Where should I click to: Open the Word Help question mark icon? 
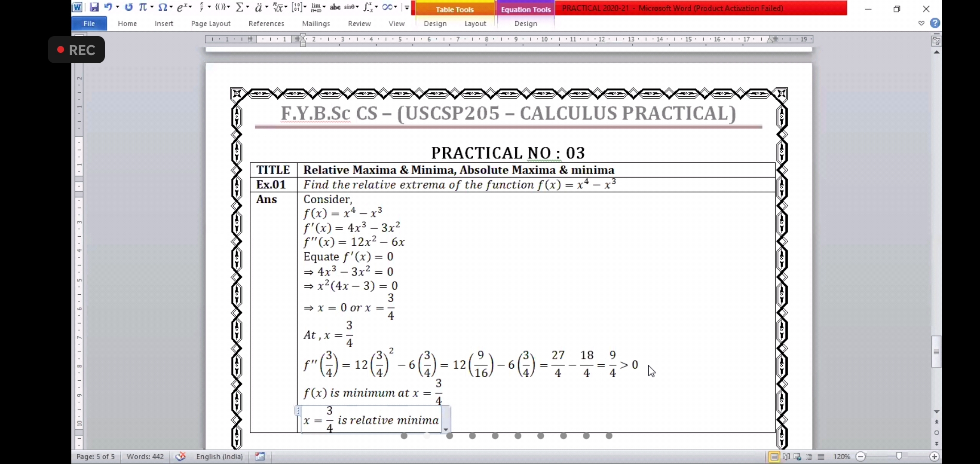[x=935, y=23]
